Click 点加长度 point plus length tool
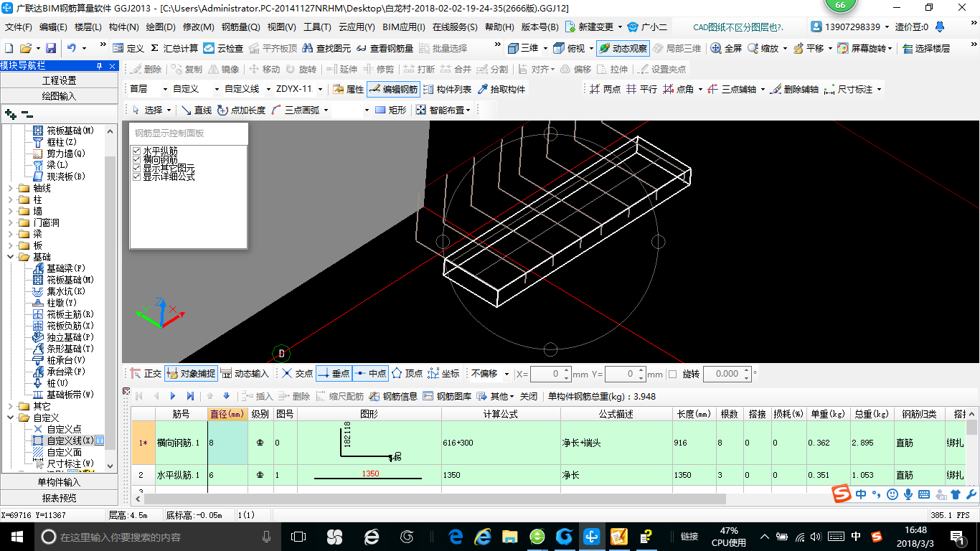The height and width of the screenshot is (551, 980). 241,110
